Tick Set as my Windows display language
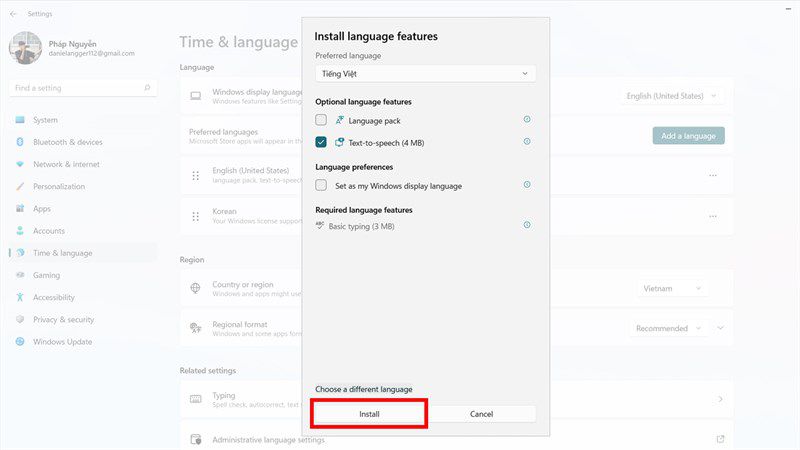Image resolution: width=800 pixels, height=450 pixels. click(x=321, y=185)
